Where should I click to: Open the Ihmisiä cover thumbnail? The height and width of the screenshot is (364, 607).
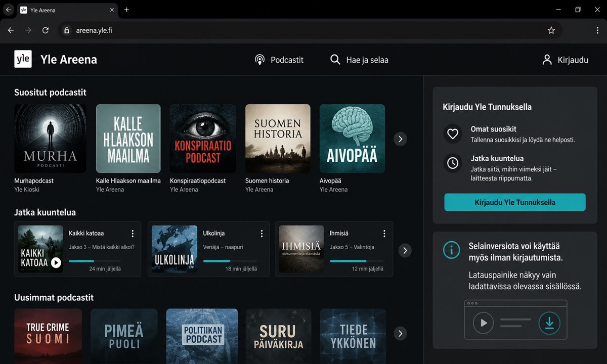click(x=301, y=249)
